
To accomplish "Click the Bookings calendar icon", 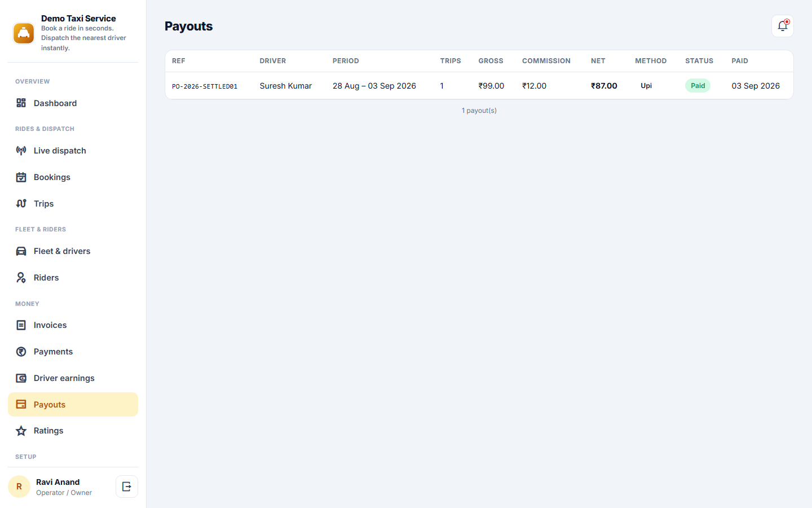I will tap(21, 177).
